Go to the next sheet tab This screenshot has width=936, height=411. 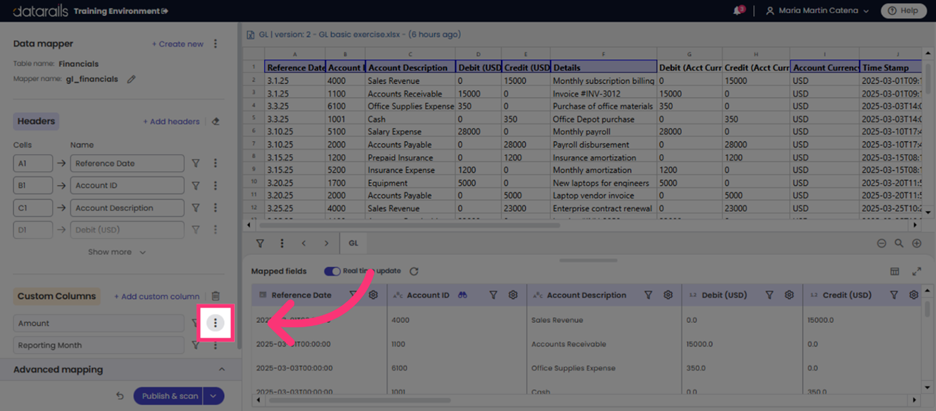326,243
